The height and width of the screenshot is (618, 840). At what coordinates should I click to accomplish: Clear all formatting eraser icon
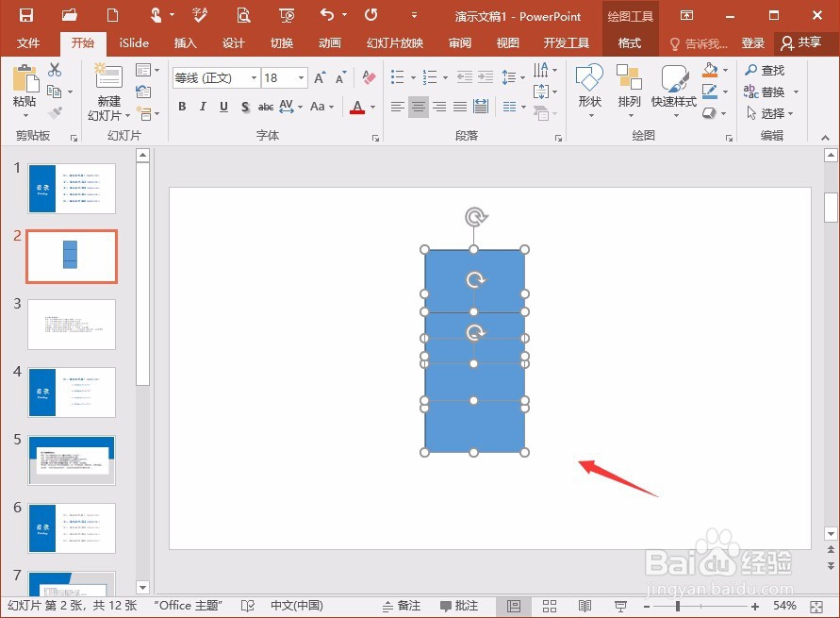click(369, 77)
